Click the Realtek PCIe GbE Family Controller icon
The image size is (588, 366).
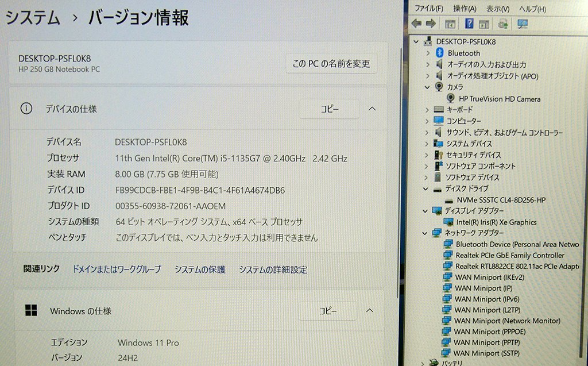(448, 255)
